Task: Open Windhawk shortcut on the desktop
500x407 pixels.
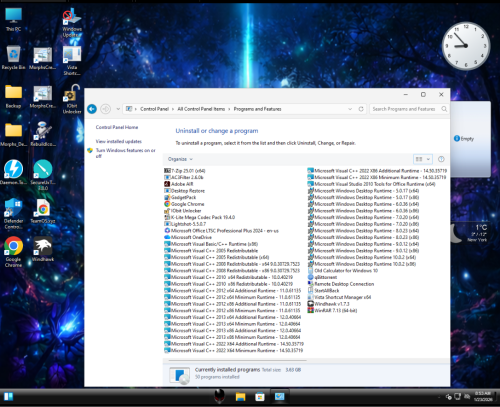Action: (43, 249)
